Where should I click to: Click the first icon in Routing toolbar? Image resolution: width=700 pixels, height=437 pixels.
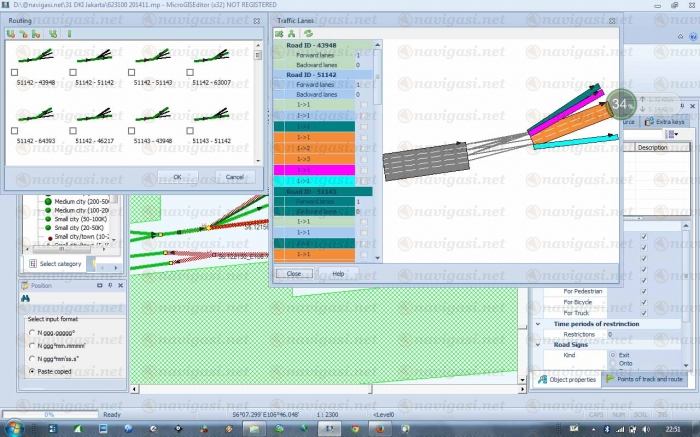coord(11,33)
